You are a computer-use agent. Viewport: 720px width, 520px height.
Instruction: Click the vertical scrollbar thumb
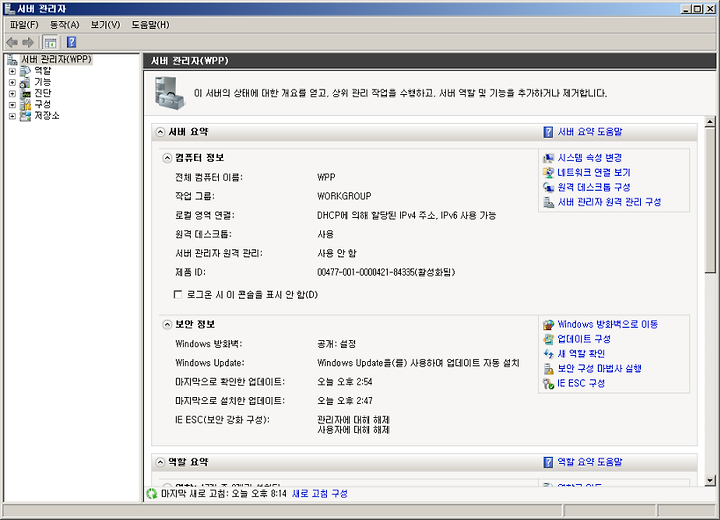coord(710,200)
